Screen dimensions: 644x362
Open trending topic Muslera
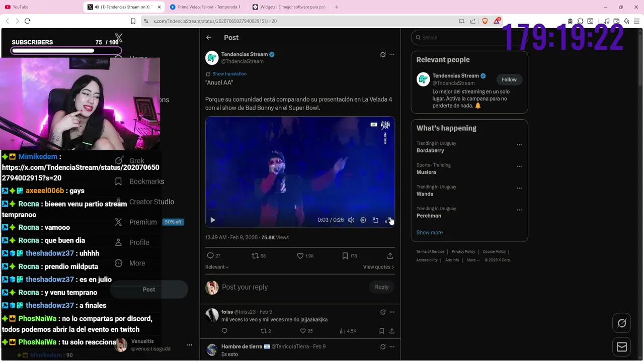point(426,172)
